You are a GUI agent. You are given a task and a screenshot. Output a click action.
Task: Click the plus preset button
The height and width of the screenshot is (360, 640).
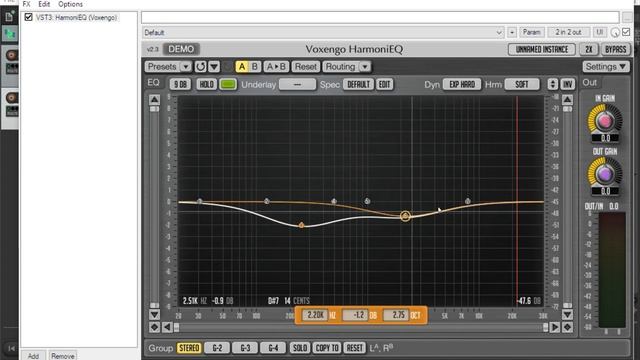tap(512, 32)
